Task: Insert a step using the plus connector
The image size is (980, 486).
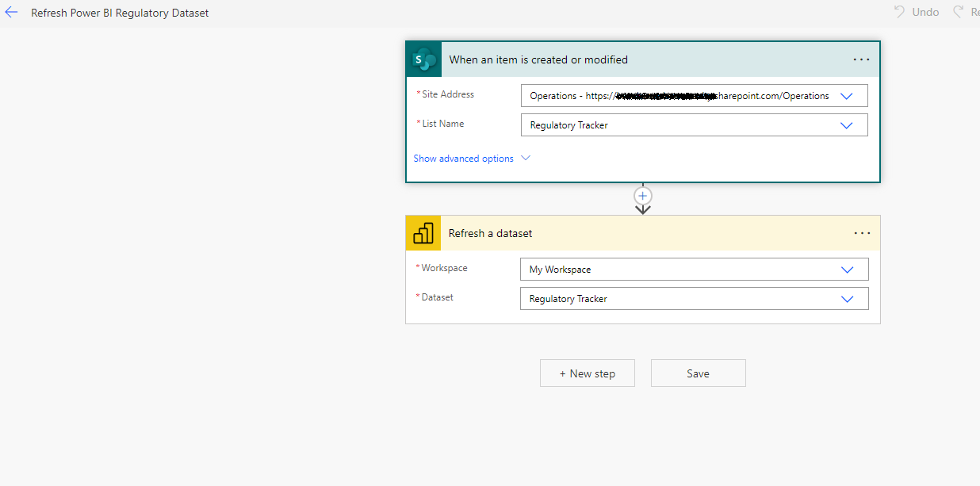Action: (643, 195)
